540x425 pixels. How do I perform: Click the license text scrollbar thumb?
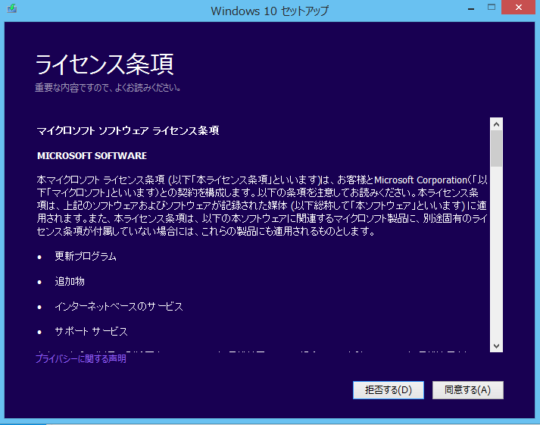pos(496,149)
